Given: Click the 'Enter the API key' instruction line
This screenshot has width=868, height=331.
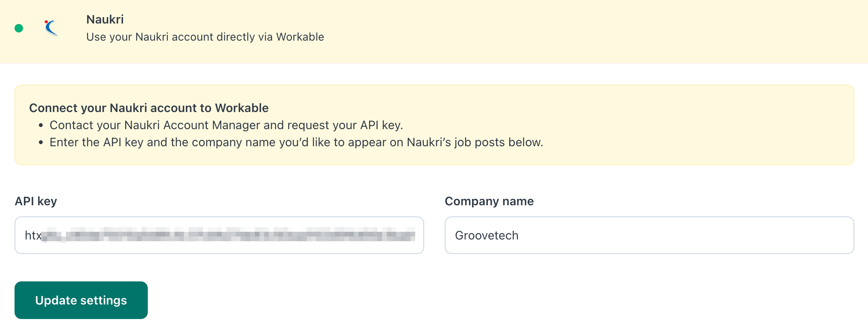Looking at the screenshot, I should coord(296,142).
